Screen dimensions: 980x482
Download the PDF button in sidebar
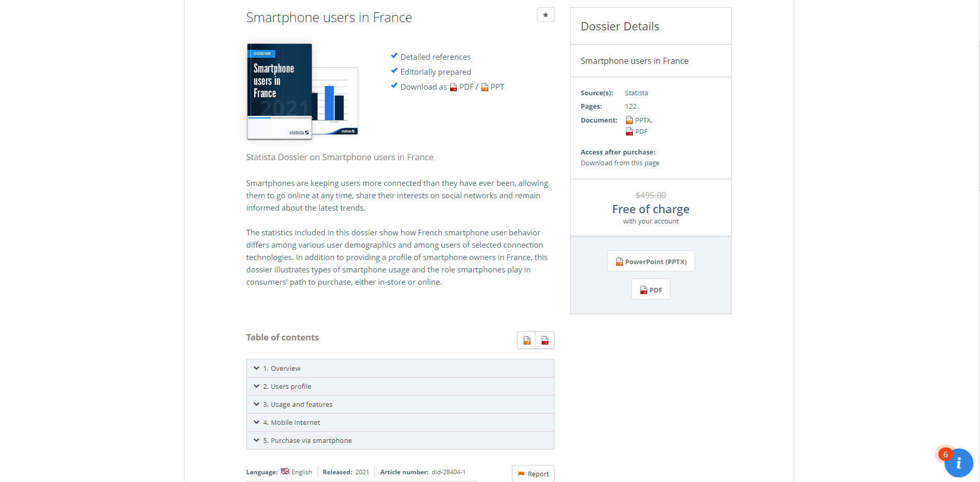pyautogui.click(x=651, y=290)
